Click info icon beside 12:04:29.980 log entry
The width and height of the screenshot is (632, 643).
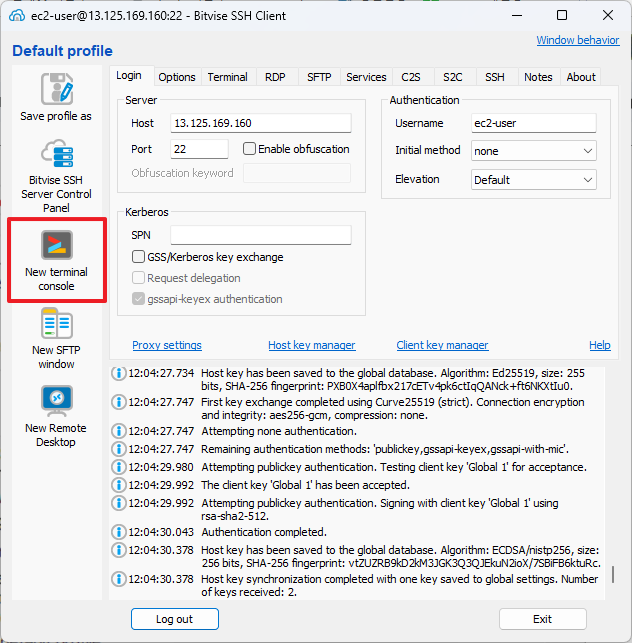[x=119, y=467]
